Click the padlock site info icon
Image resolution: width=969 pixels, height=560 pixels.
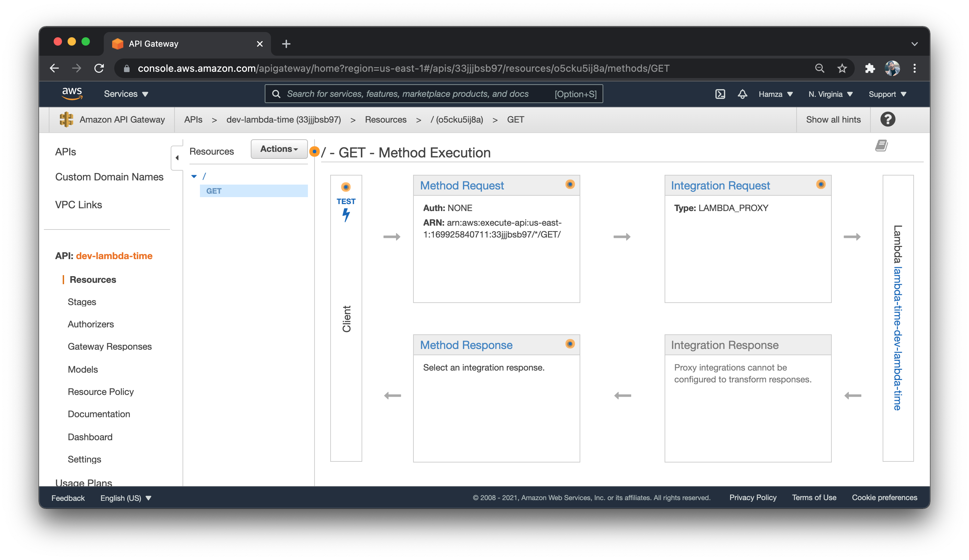126,68
